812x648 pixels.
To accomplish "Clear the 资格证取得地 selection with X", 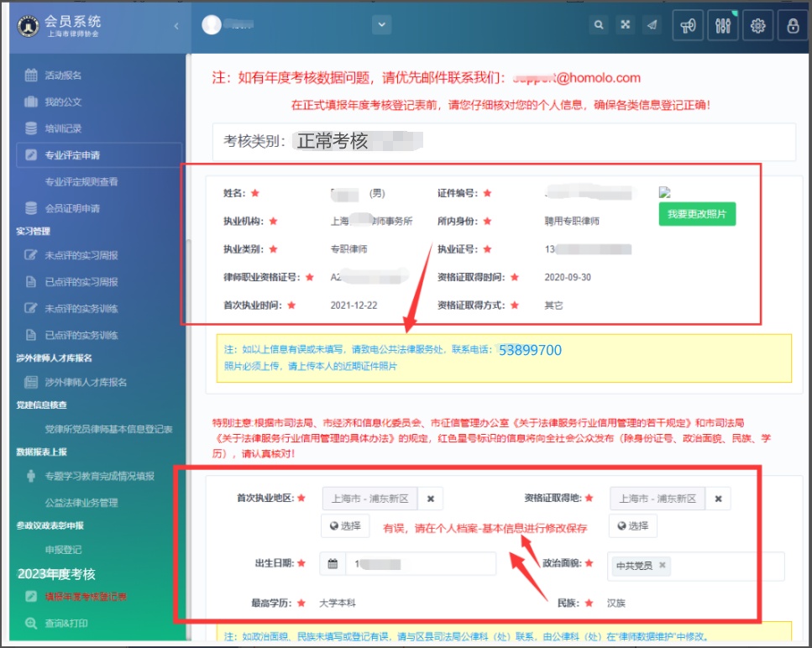I will click(x=718, y=499).
